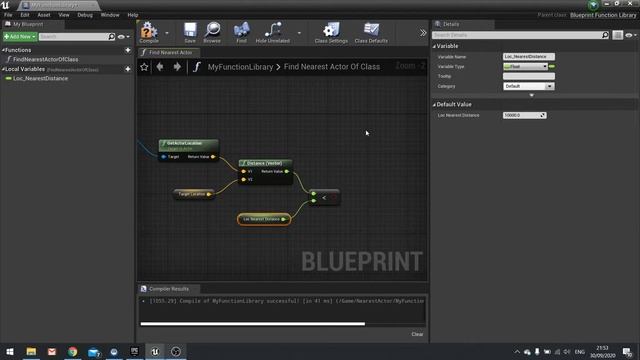
Task: Navigate forward in graph history
Action: [177, 67]
